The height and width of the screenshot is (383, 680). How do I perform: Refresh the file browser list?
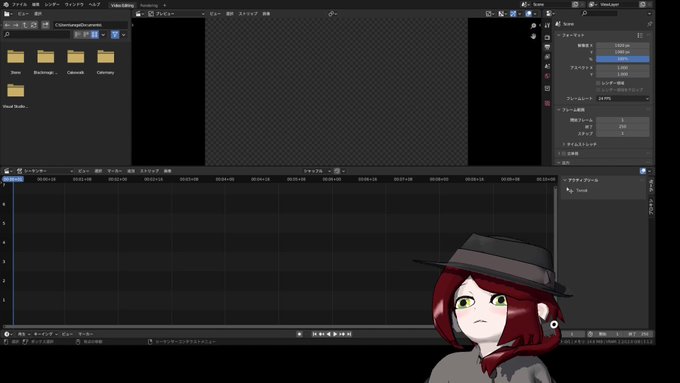(x=33, y=25)
